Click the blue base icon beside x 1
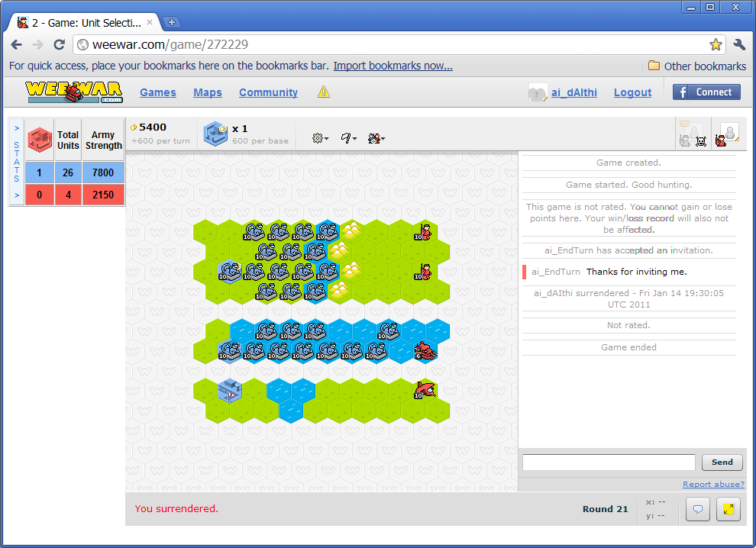Screen dimensions: 756x548 pyautogui.click(x=215, y=134)
